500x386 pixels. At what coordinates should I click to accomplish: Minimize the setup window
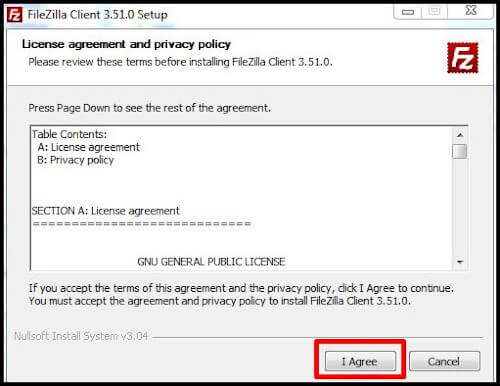pyautogui.click(x=408, y=12)
